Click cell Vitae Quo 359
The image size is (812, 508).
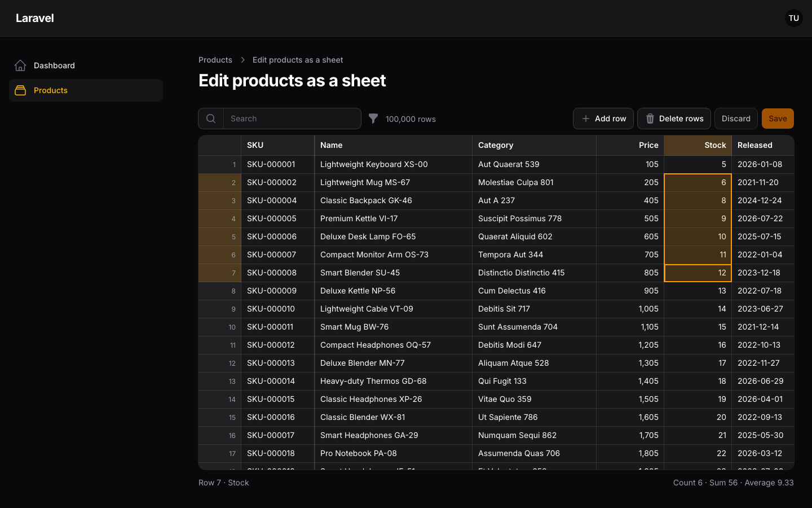[x=534, y=399]
